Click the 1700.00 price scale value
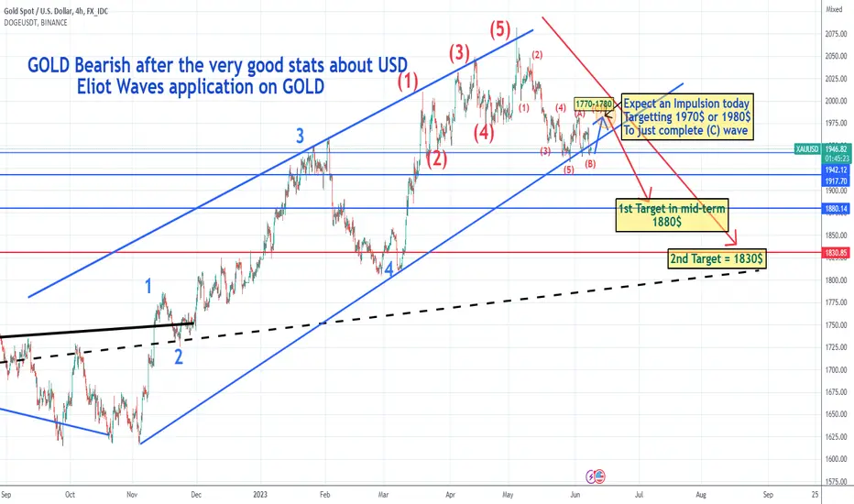The width and height of the screenshot is (854, 504). pyautogui.click(x=836, y=370)
